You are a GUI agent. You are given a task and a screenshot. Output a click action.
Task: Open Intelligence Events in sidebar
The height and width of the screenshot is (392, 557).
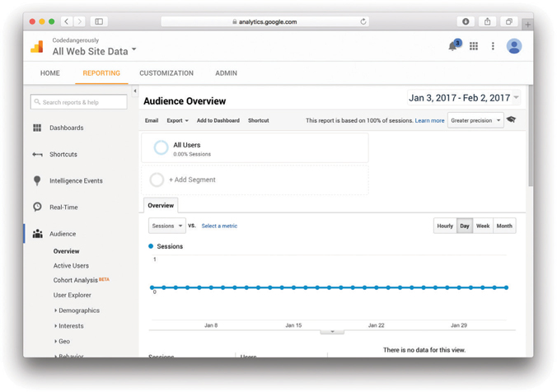76,180
